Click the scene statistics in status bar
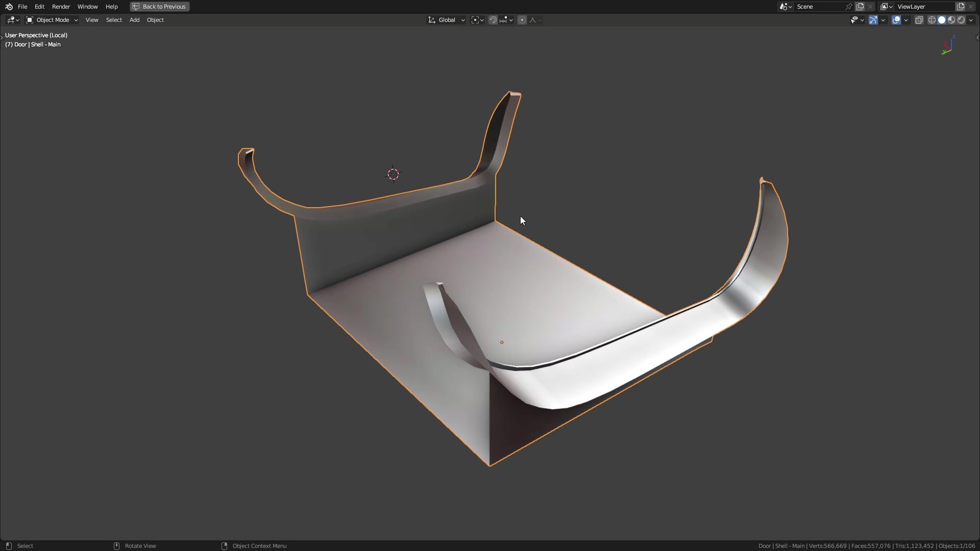 pyautogui.click(x=867, y=546)
